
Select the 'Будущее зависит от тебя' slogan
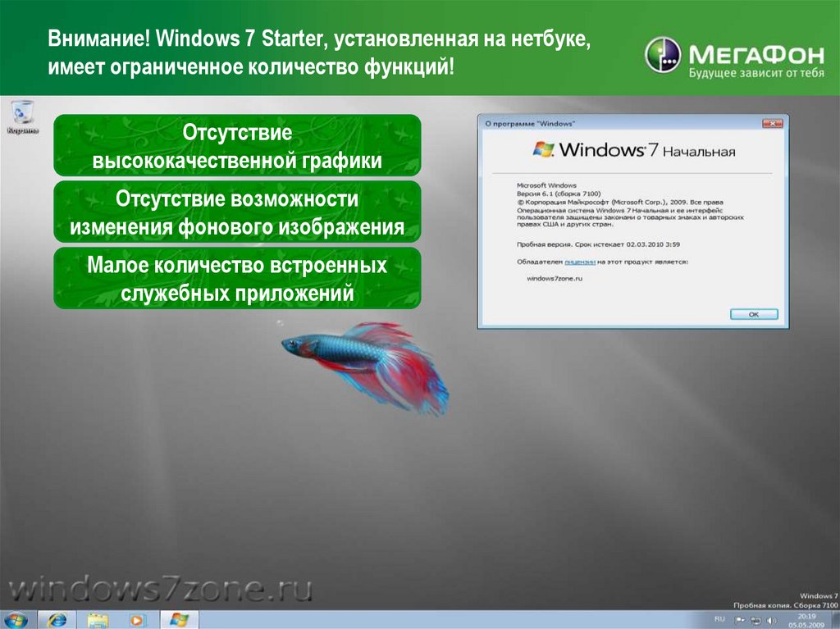pos(756,73)
